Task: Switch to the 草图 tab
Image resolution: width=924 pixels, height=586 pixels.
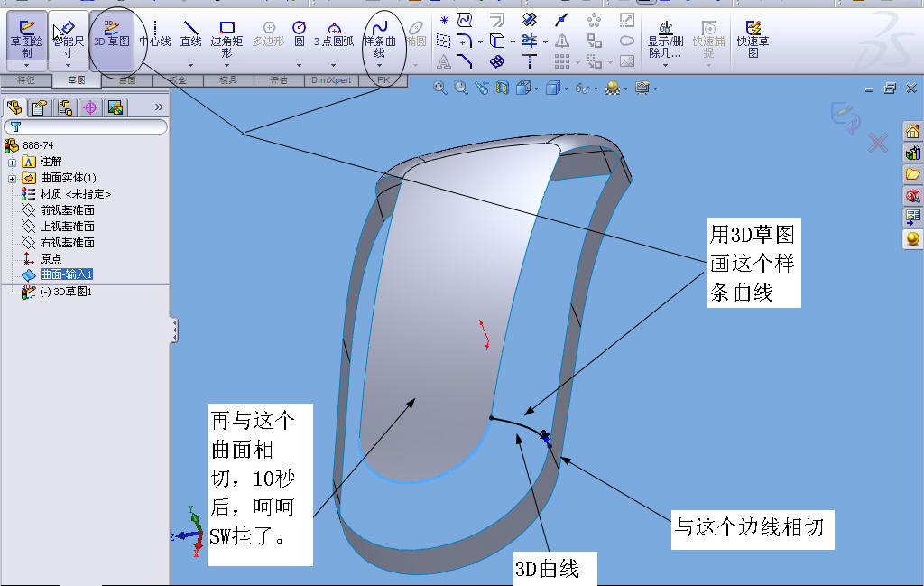Action: pyautogui.click(x=77, y=80)
